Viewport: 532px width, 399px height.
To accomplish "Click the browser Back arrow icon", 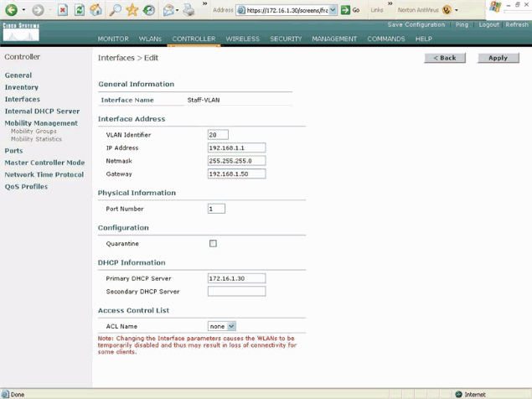I will 11,10.
